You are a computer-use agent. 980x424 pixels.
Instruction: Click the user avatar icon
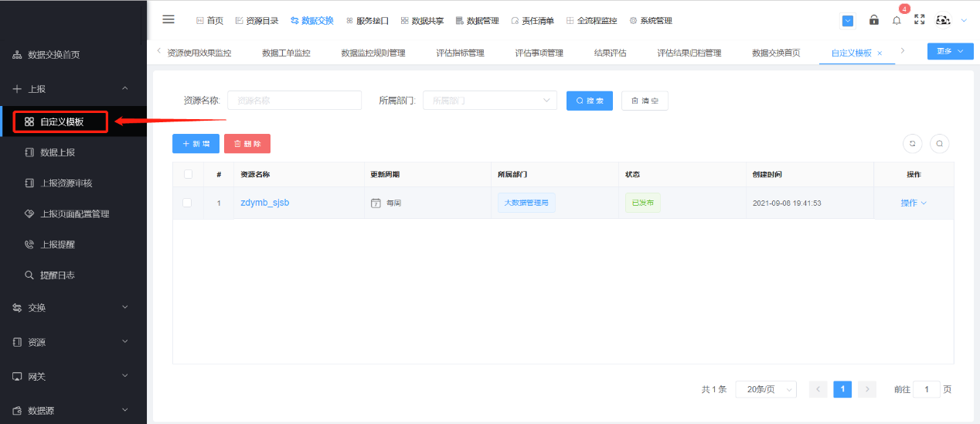[x=943, y=20]
